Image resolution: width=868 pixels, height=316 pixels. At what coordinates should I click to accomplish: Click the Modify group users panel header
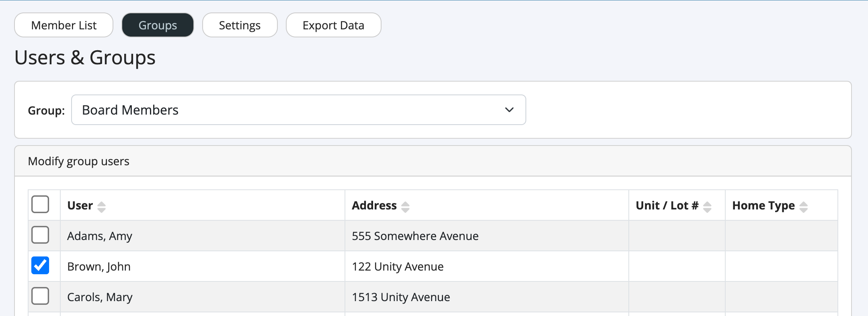pyautogui.click(x=433, y=161)
